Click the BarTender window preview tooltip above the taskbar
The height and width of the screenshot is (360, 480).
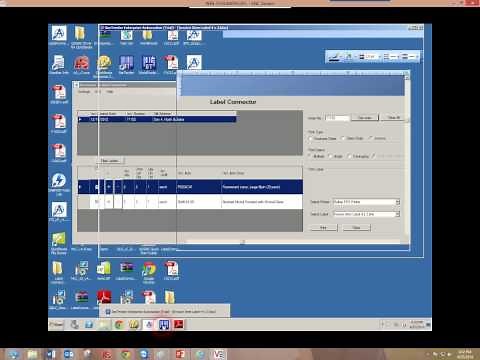165,312
